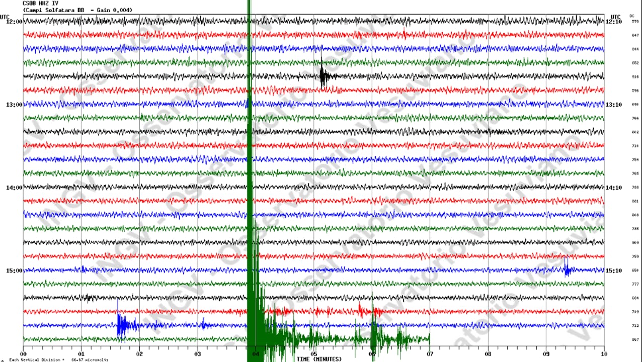Image resolution: width=644 pixels, height=362 pixels.
Task: Click the DC value 650
Action: [635, 270]
